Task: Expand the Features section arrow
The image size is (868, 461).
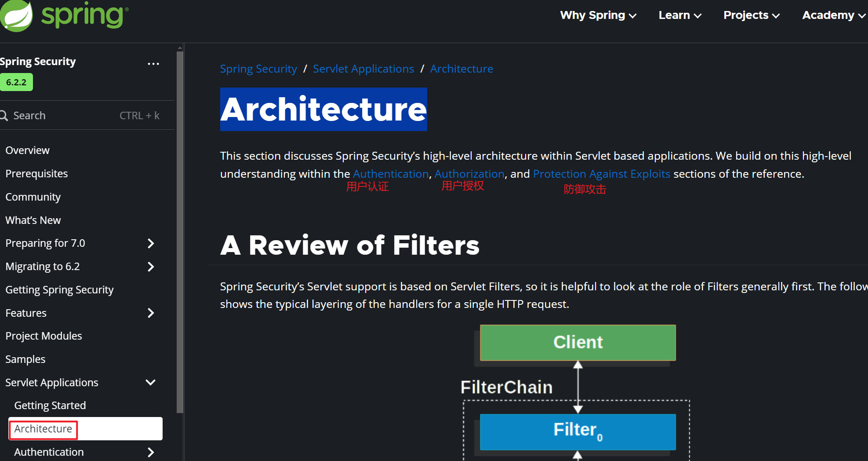Action: tap(151, 313)
